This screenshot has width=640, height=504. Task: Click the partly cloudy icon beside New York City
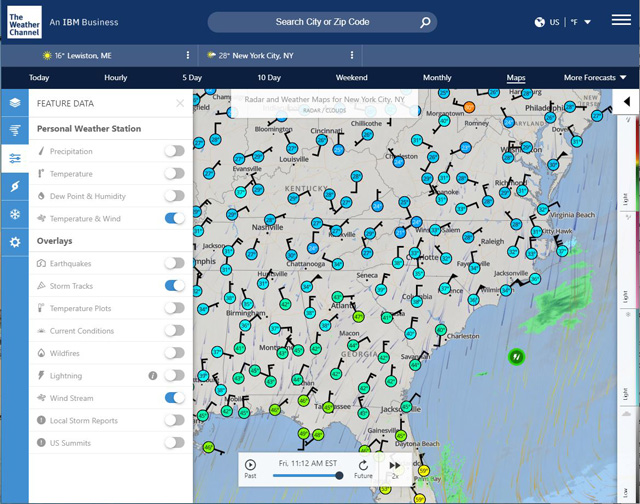pyautogui.click(x=211, y=55)
